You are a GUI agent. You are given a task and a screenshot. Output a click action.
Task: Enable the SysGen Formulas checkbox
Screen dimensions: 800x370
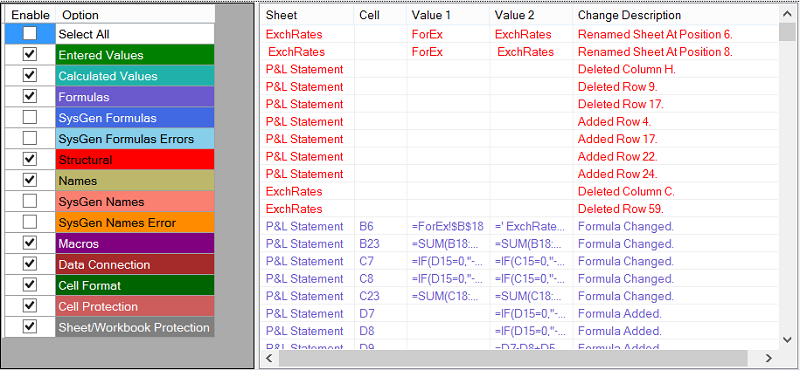30,117
